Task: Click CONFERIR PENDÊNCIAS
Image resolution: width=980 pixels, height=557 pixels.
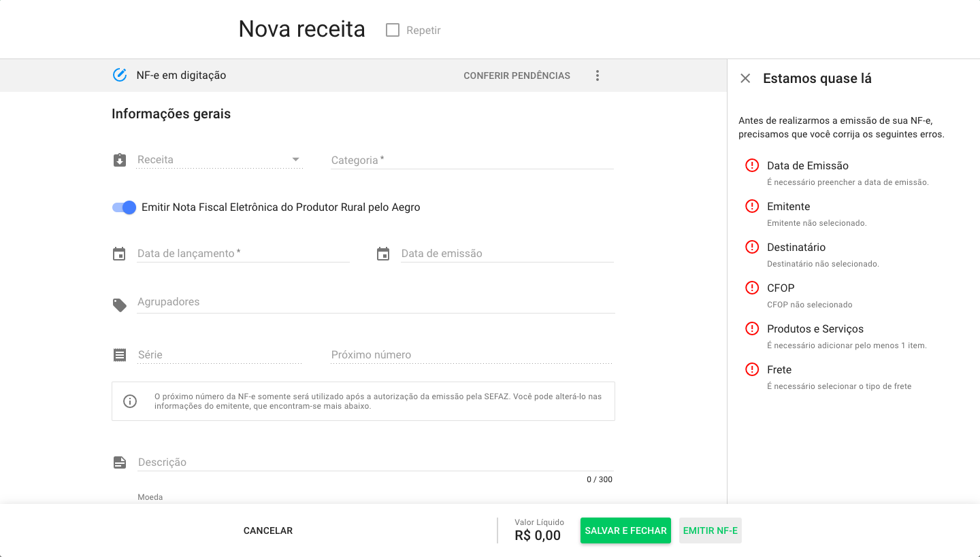Action: [517, 75]
